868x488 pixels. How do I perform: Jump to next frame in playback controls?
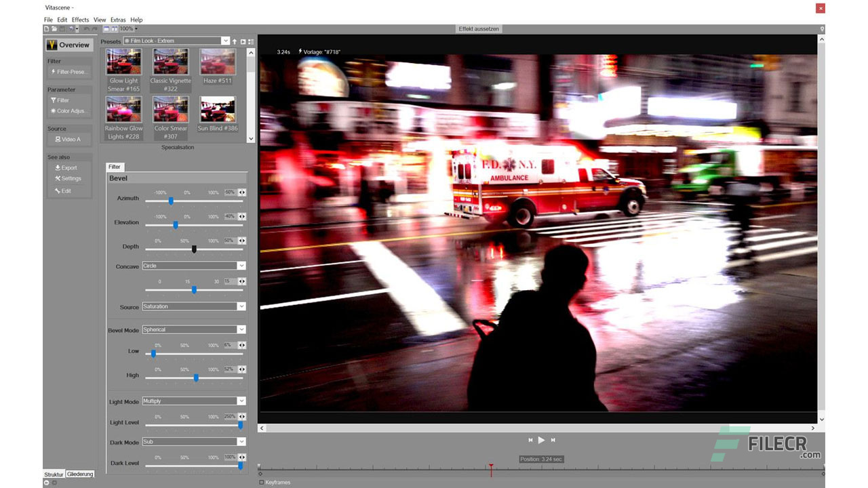click(553, 440)
